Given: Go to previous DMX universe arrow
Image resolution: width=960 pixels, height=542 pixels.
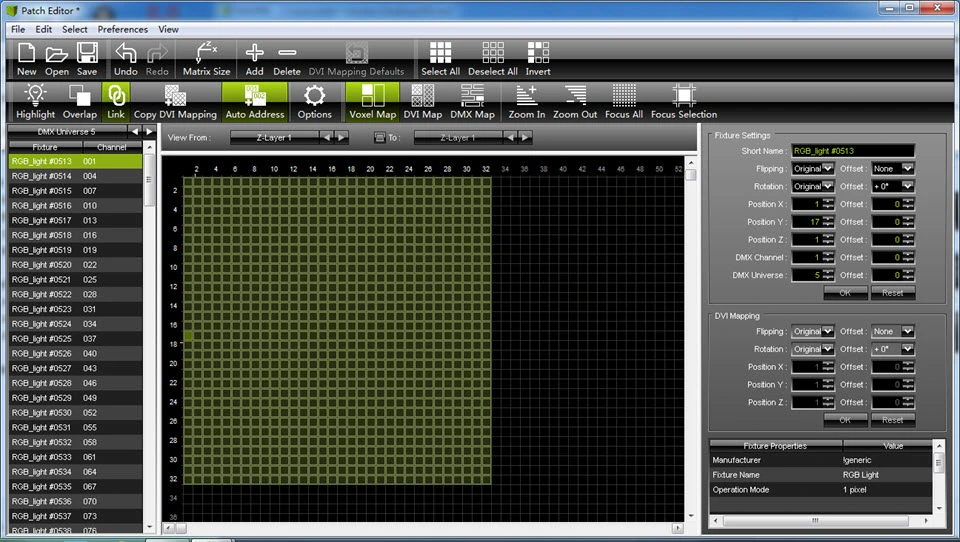Looking at the screenshot, I should point(135,131).
